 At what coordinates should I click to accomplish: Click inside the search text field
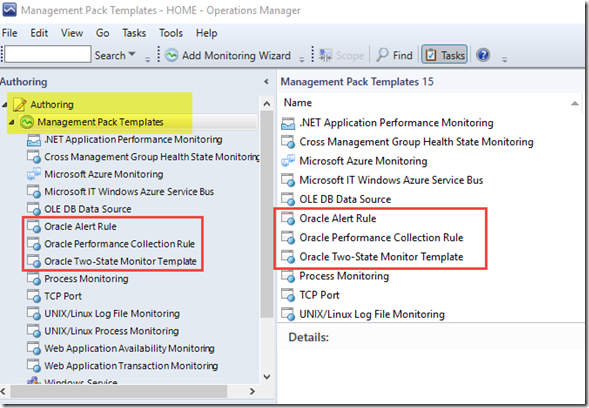48,54
